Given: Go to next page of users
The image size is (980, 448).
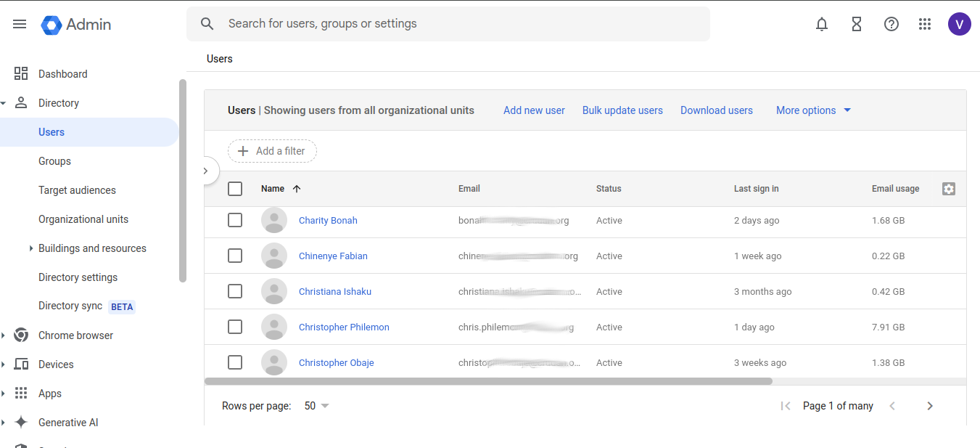Looking at the screenshot, I should pyautogui.click(x=930, y=406).
